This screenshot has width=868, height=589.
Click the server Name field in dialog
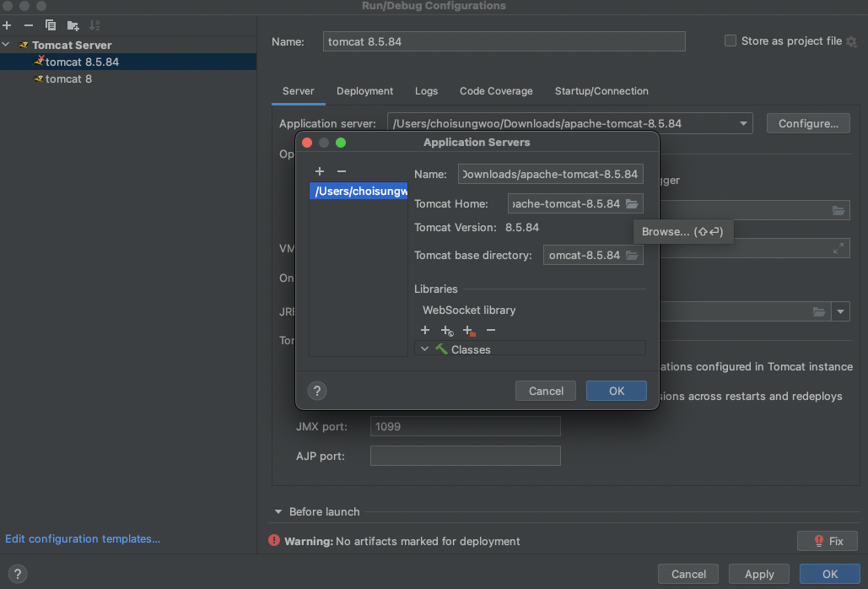550,174
